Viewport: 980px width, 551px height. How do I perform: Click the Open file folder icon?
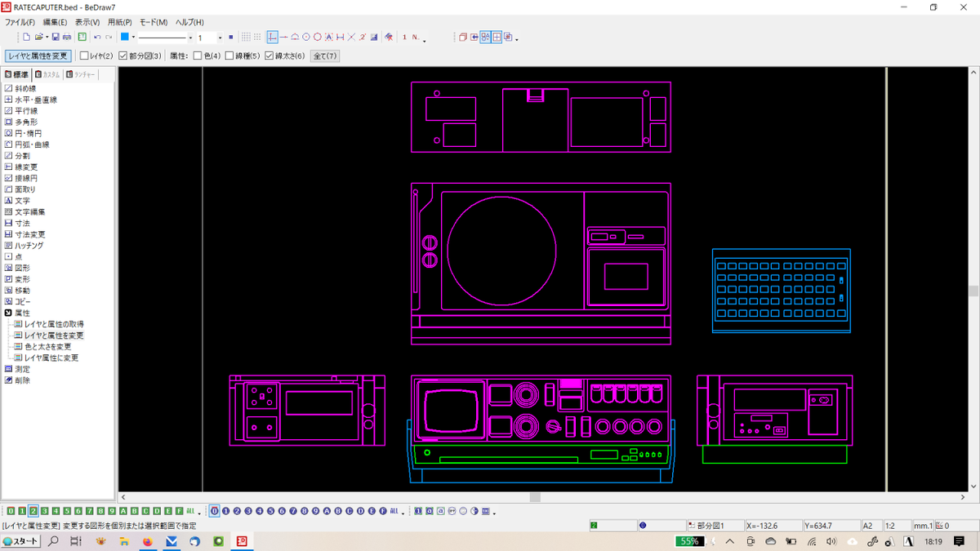tap(38, 37)
